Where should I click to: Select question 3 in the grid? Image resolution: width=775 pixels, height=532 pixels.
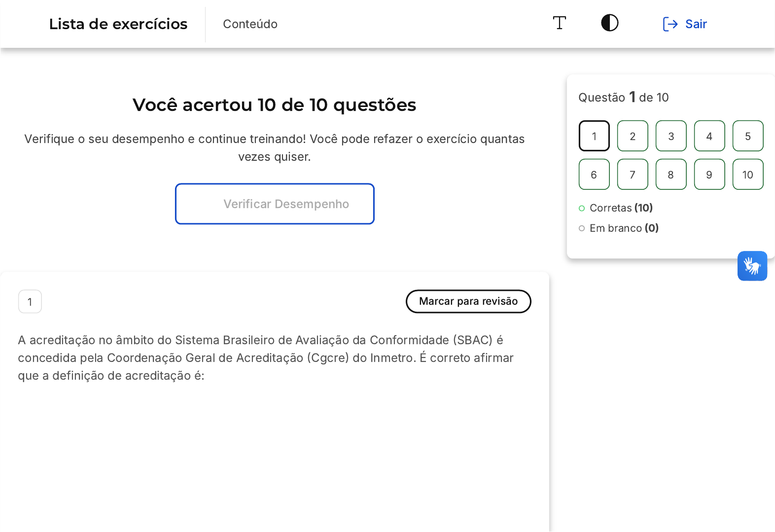coord(671,136)
